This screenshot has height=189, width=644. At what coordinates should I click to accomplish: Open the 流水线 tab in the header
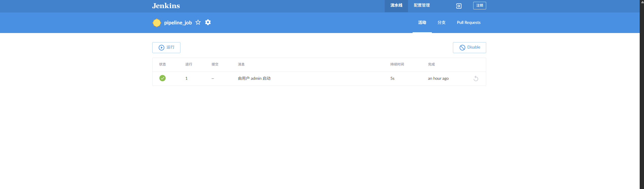tap(396, 6)
